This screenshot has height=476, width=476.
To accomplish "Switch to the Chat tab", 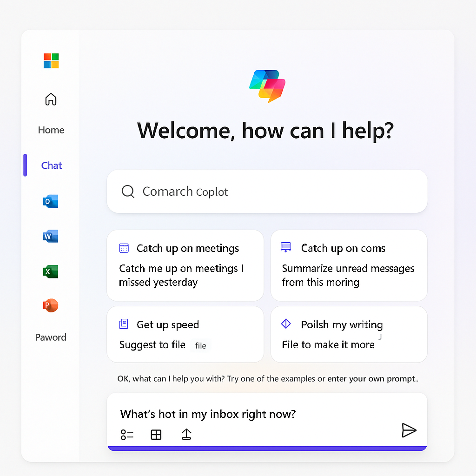I will (51, 165).
